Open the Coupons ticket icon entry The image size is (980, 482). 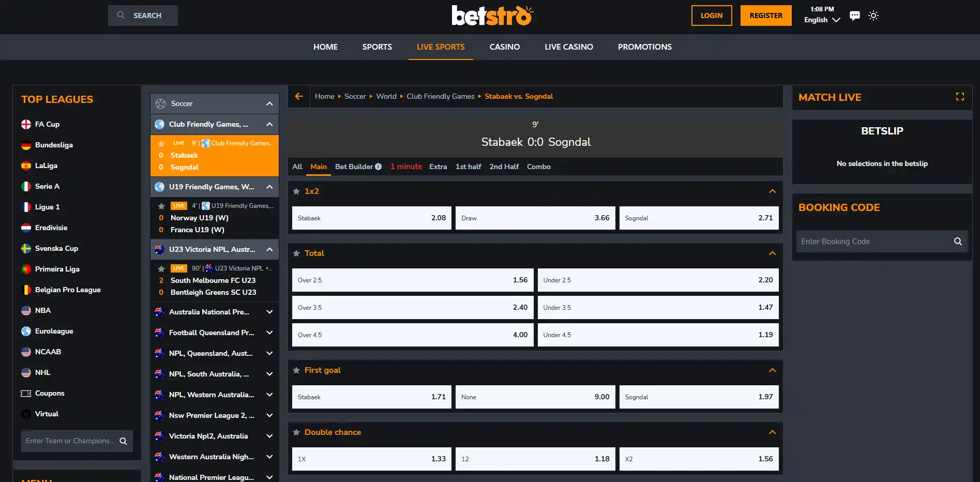tap(26, 394)
